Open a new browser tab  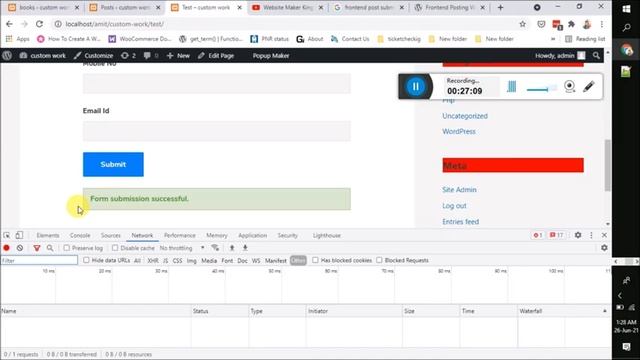[500, 7]
